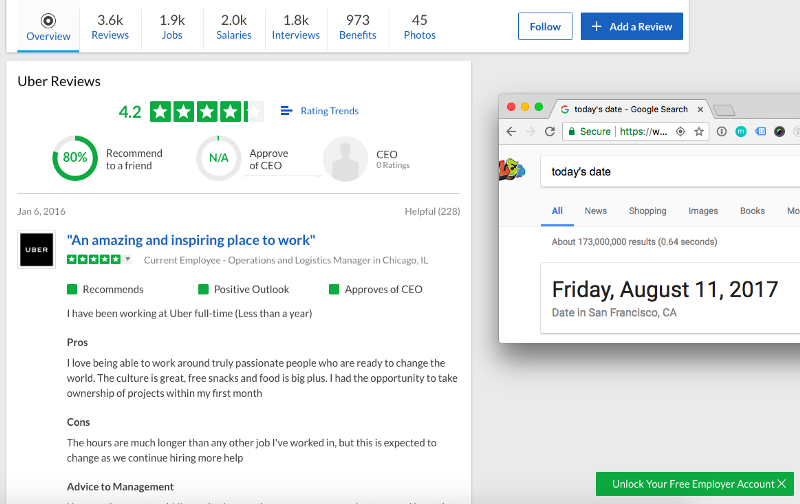Click the Jan 6, 2016 review date
This screenshot has height=504, width=800.
pyautogui.click(x=41, y=211)
